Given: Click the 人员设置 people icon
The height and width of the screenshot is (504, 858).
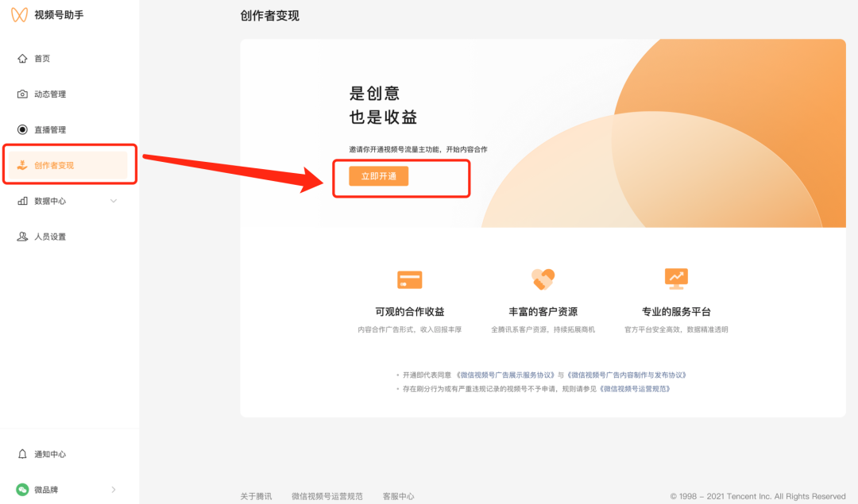Looking at the screenshot, I should 22,237.
